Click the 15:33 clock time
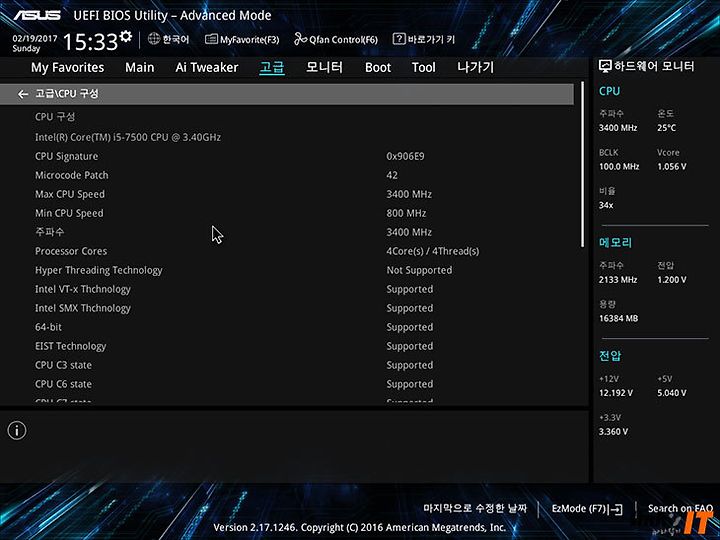This screenshot has height=540, width=720. 90,42
